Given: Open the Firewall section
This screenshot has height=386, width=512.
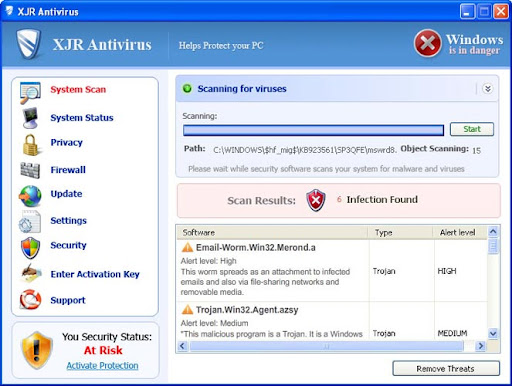Looking at the screenshot, I should pyautogui.click(x=68, y=170).
